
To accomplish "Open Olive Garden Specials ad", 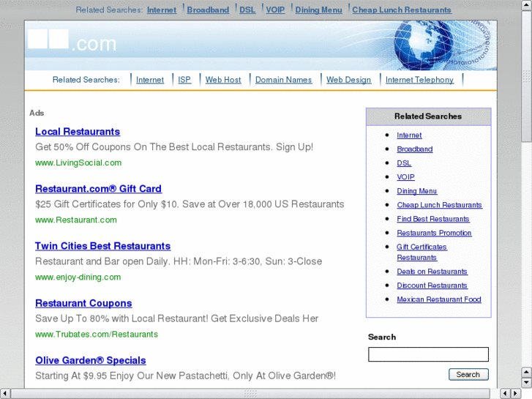I will [x=91, y=360].
